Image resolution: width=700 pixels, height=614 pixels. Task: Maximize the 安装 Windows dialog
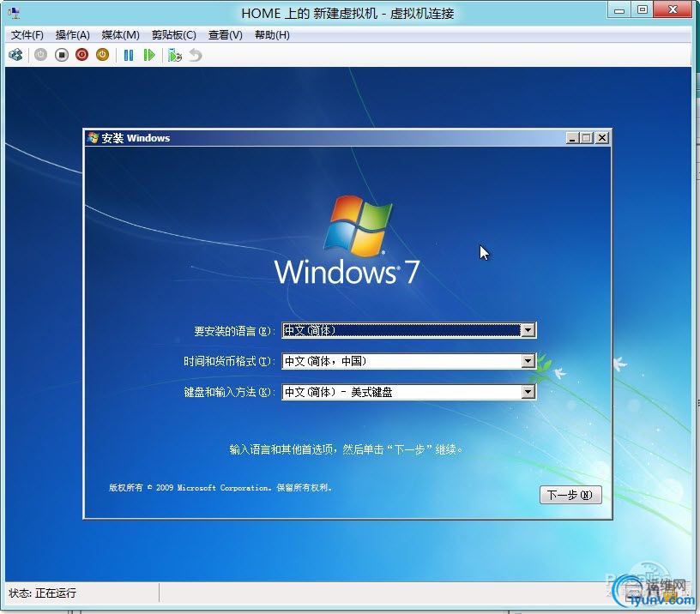pos(587,138)
